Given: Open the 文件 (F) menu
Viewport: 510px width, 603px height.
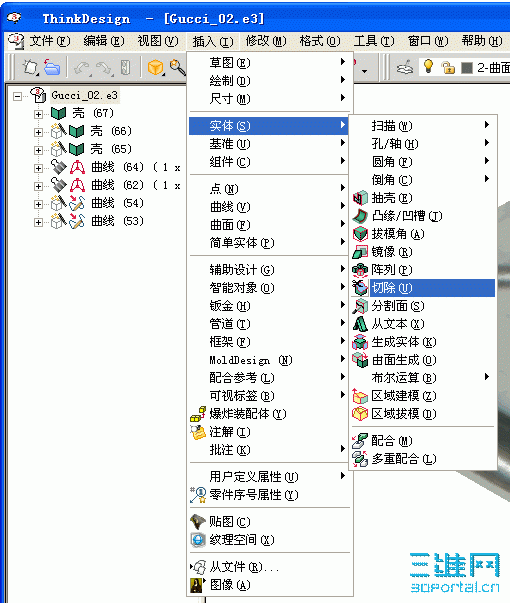Looking at the screenshot, I should click(50, 40).
